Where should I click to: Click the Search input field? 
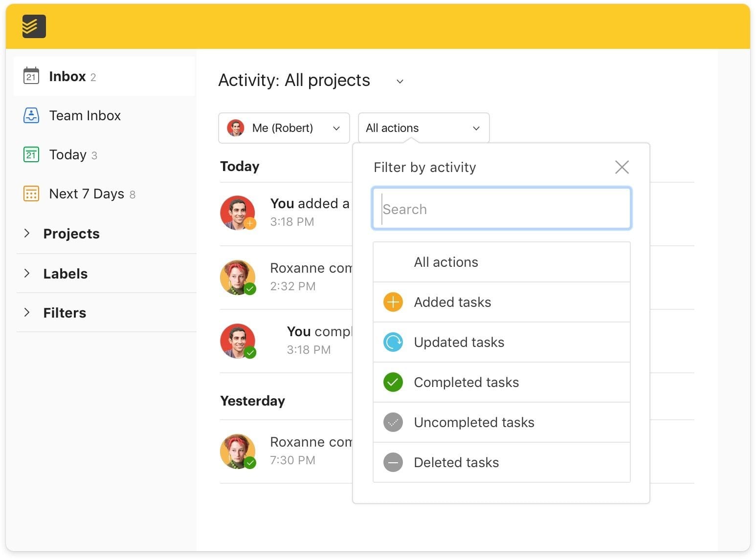(502, 209)
